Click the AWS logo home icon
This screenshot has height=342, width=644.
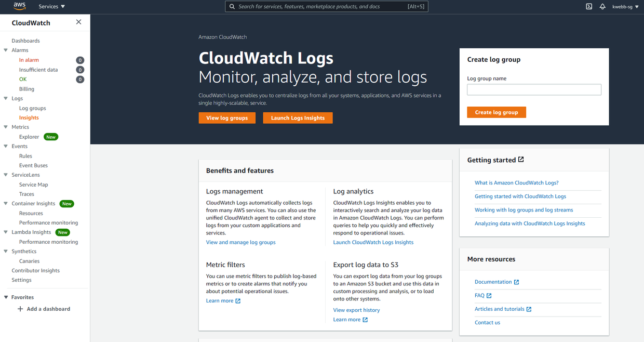(19, 6)
